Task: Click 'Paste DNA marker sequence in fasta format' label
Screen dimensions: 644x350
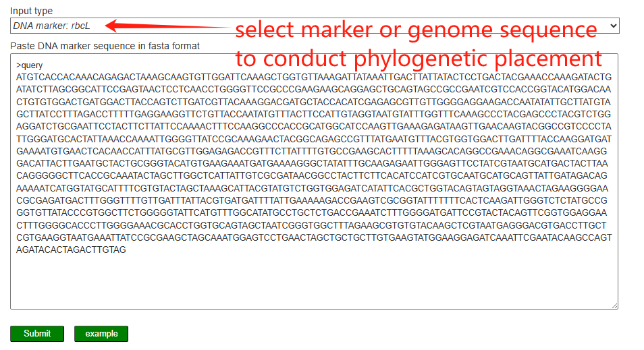Action: tap(105, 46)
